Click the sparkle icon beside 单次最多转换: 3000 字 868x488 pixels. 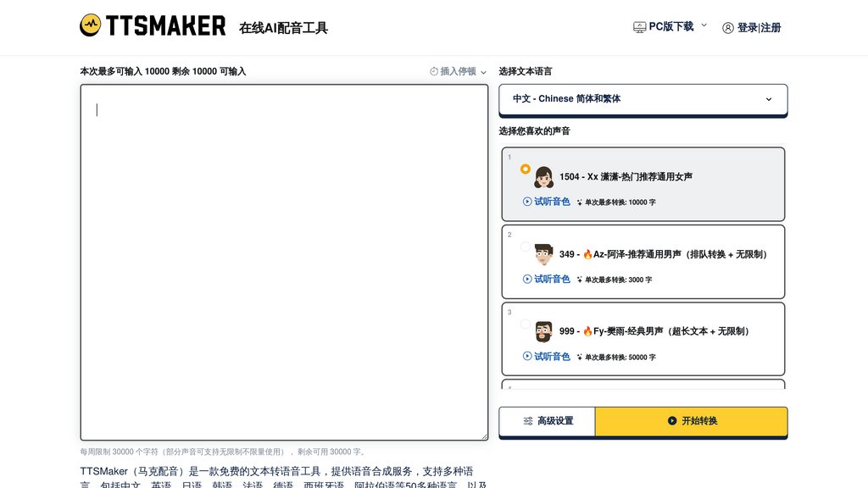click(x=580, y=280)
